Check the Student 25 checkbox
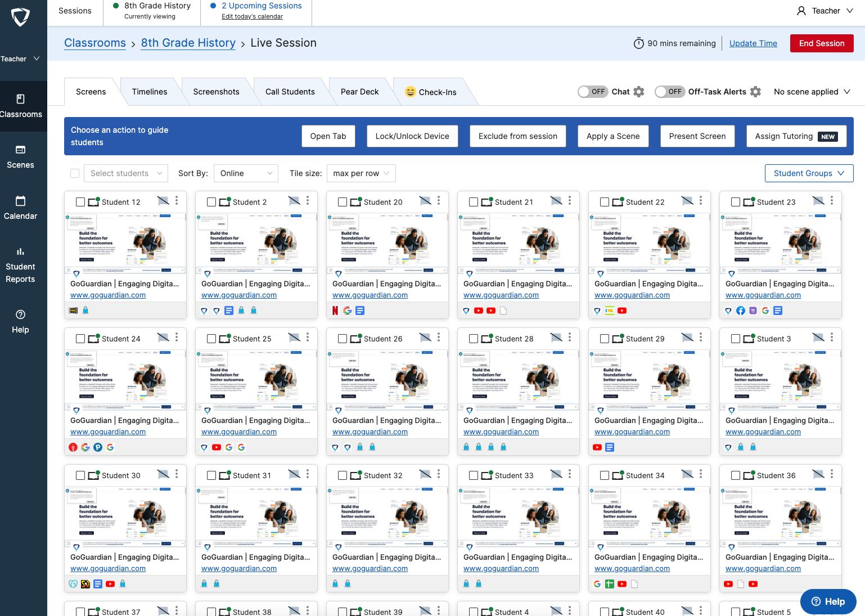 point(211,339)
